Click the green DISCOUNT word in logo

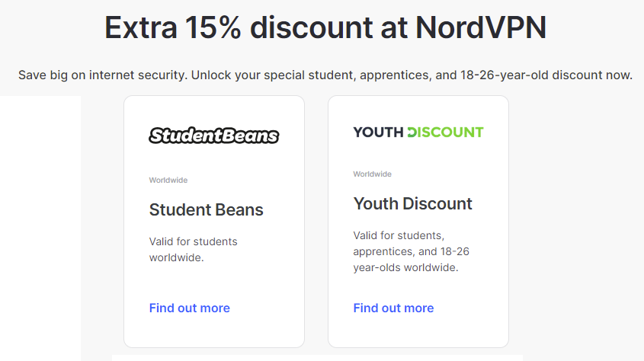click(445, 132)
